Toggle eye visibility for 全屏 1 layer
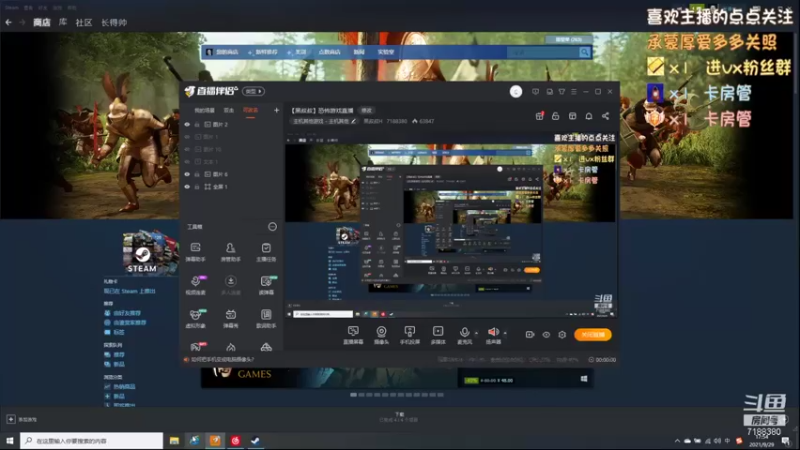 point(187,187)
